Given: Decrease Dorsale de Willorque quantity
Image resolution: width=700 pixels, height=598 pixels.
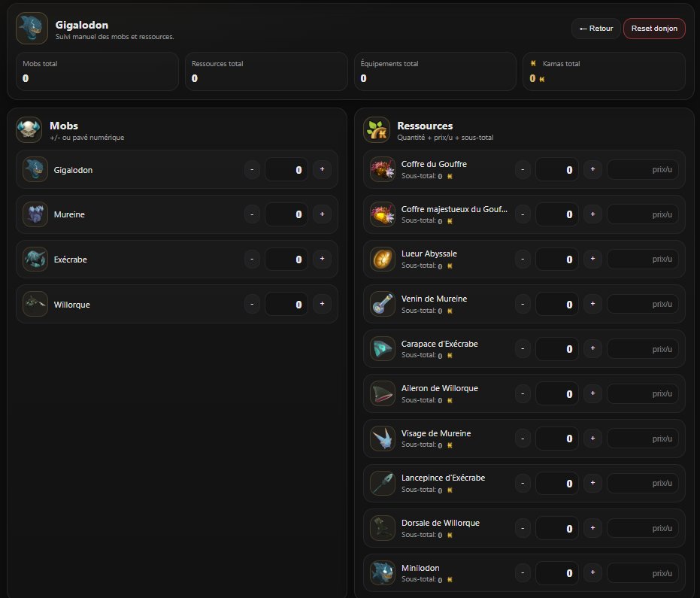Looking at the screenshot, I should (523, 528).
